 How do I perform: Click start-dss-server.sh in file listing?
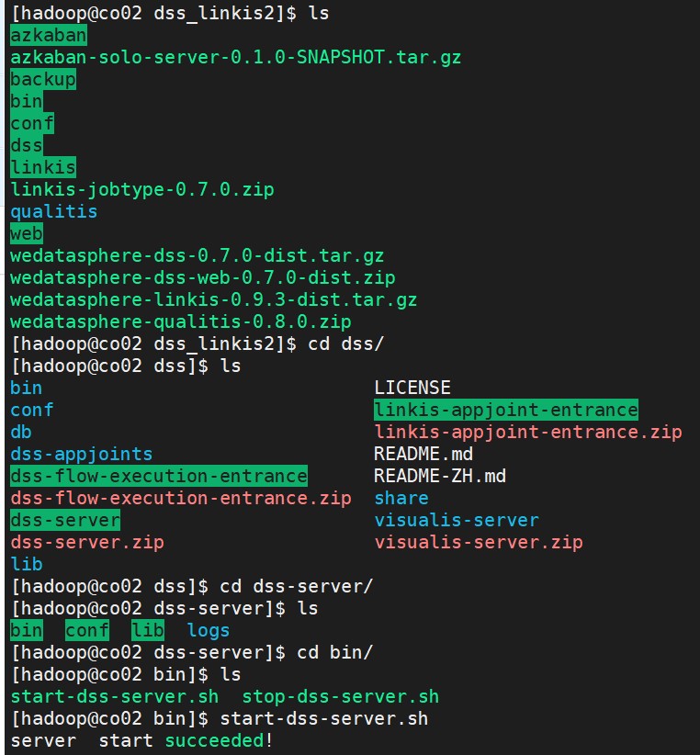[115, 697]
